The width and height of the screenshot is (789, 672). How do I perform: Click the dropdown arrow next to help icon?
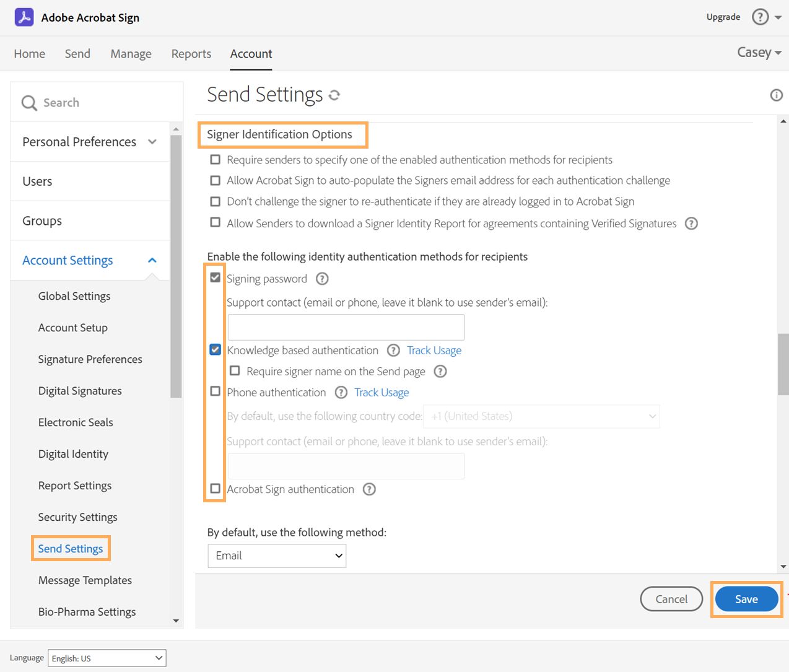(x=778, y=18)
